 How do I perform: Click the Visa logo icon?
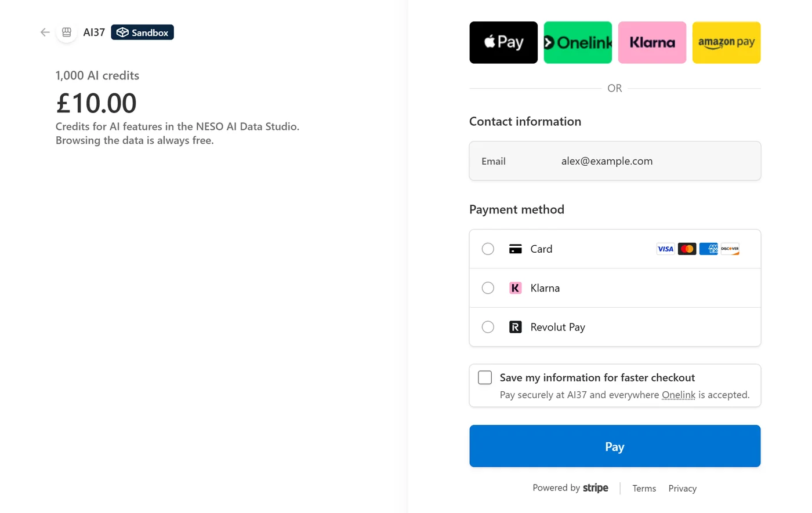[x=665, y=249]
